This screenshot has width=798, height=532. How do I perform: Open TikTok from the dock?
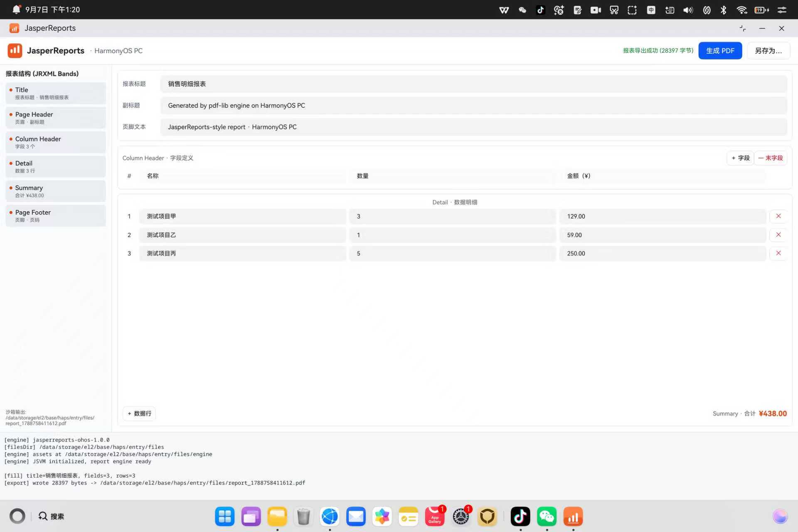coord(520,517)
